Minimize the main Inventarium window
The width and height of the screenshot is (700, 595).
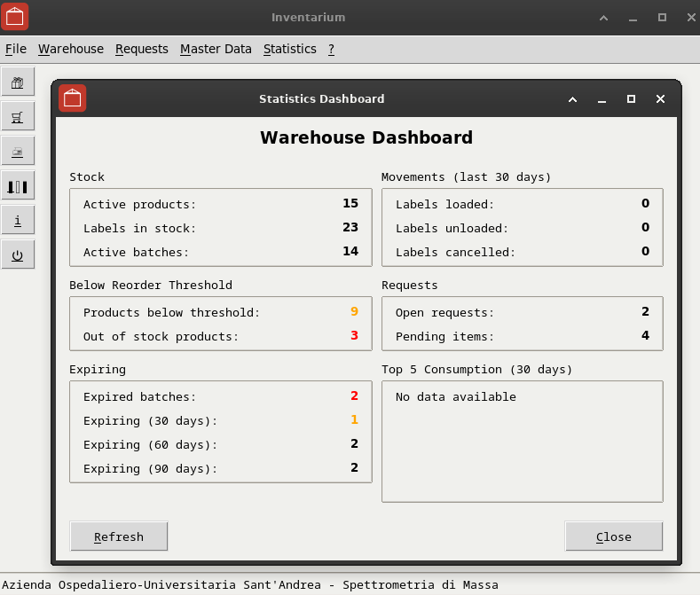click(x=633, y=18)
